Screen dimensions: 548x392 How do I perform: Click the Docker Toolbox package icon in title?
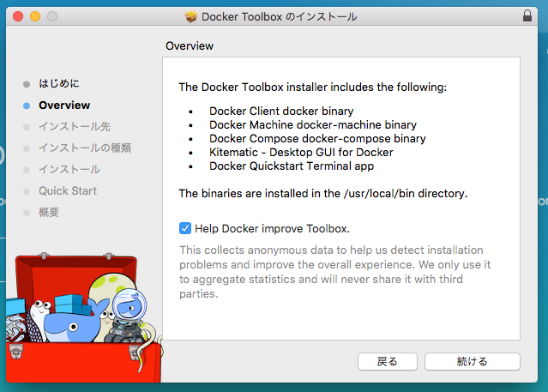click(191, 16)
